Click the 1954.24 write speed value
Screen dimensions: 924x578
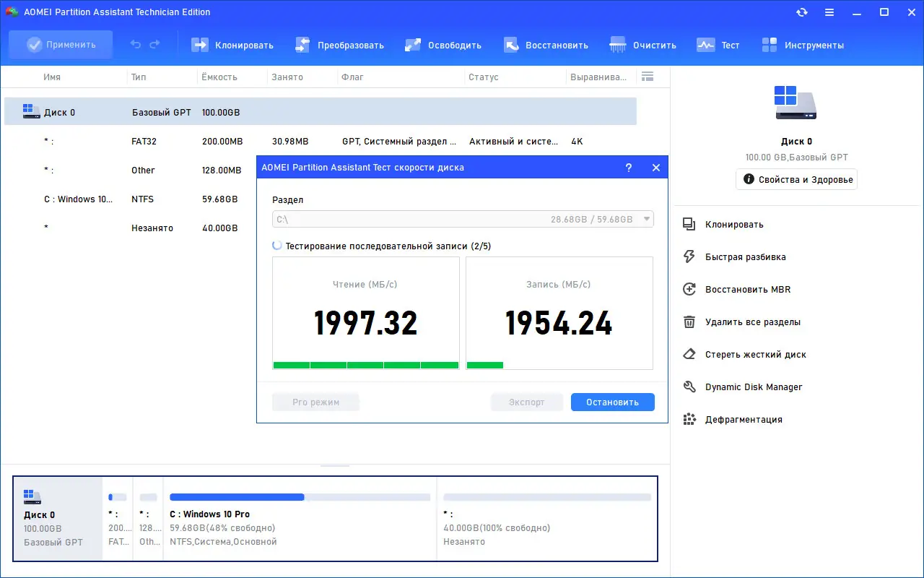(559, 323)
